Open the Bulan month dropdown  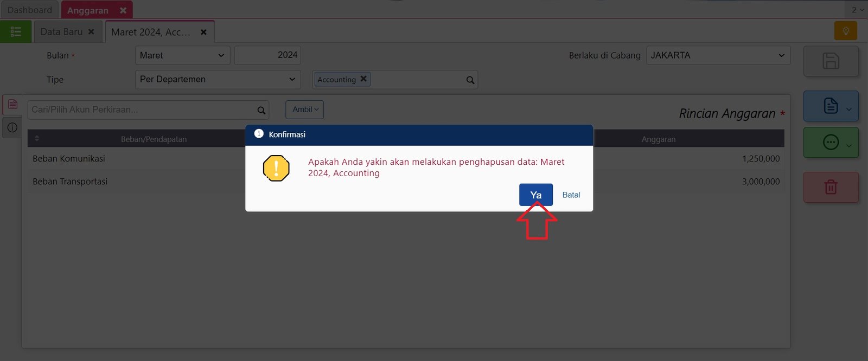point(182,55)
